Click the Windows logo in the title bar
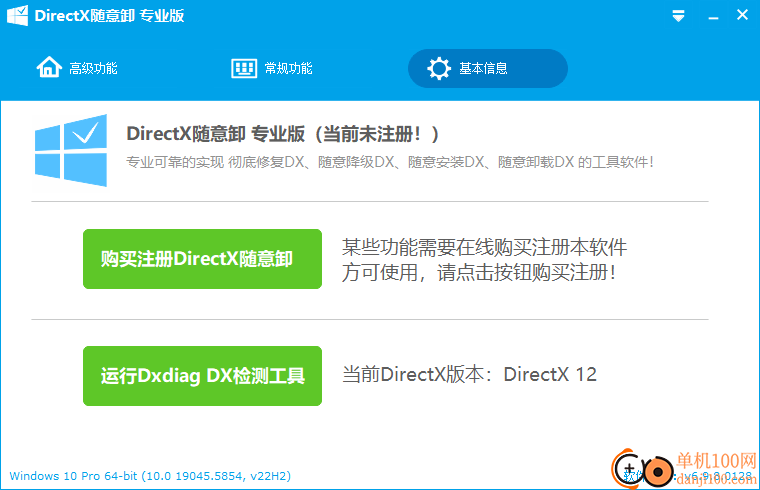760x490 pixels. coord(17,16)
